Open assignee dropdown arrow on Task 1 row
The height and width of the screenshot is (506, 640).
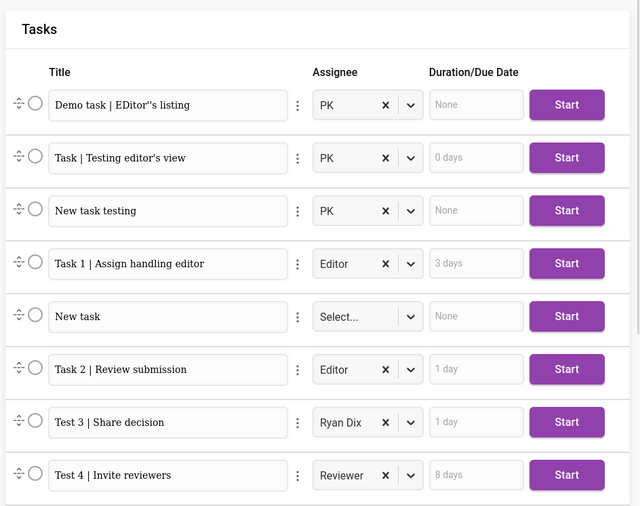410,264
